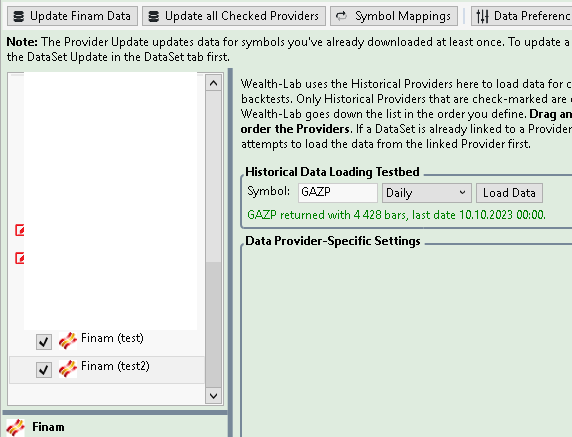Click the Data Provider-Specific Settings heading
Viewport: 572px width, 437px height.
[333, 241]
